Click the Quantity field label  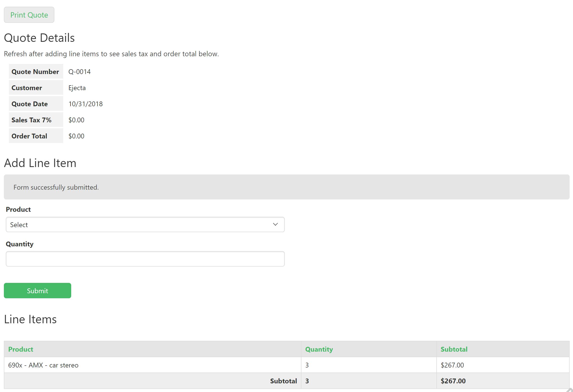(19, 244)
